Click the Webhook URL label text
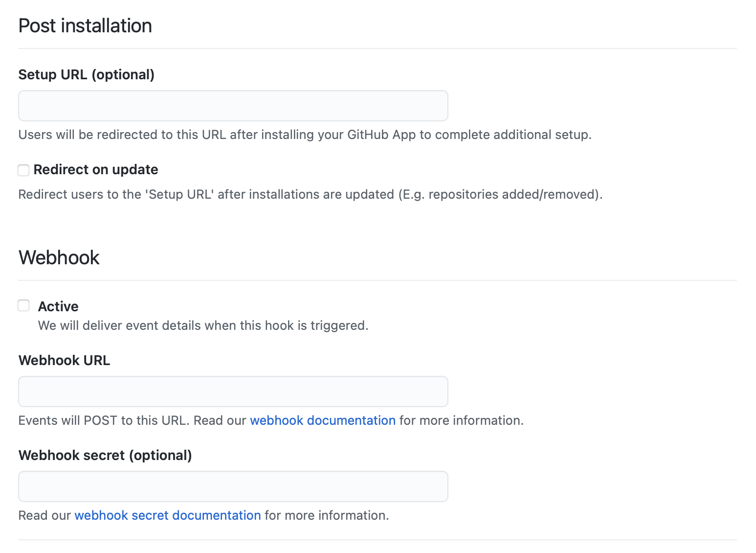Viewport: 756px width, 553px height. (x=64, y=360)
